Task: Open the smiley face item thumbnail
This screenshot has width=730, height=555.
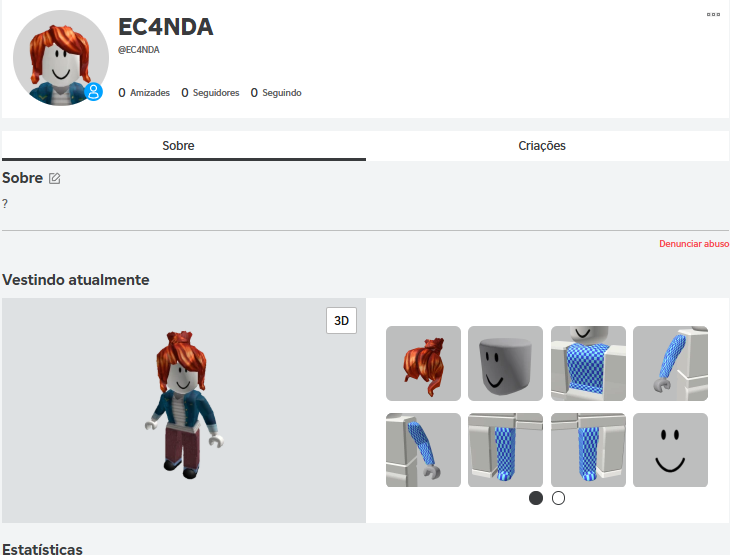Action: tap(670, 450)
